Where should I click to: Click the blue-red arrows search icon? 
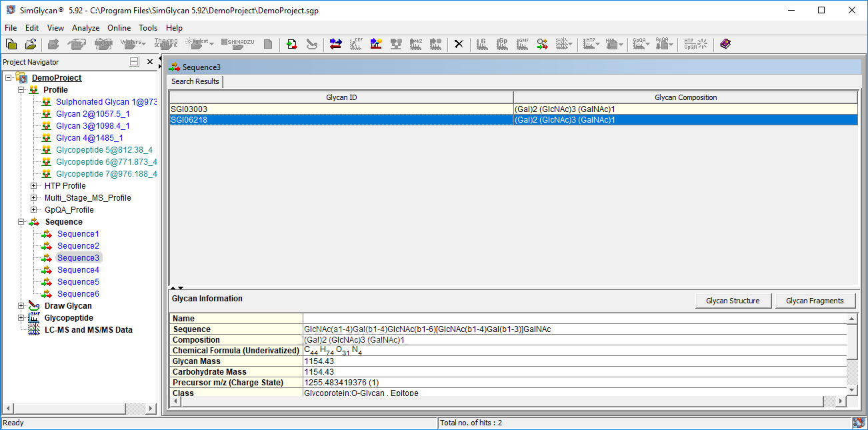pos(336,44)
